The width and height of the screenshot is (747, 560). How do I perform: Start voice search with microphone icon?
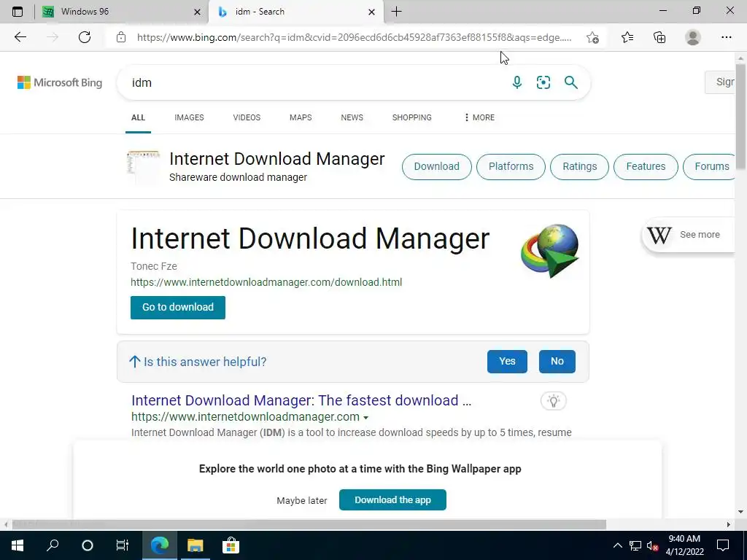(x=517, y=82)
